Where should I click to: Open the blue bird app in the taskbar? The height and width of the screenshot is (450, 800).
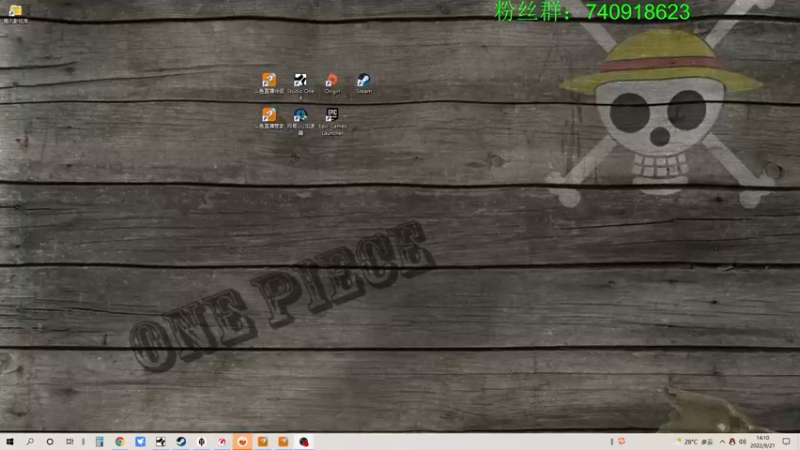(140, 441)
